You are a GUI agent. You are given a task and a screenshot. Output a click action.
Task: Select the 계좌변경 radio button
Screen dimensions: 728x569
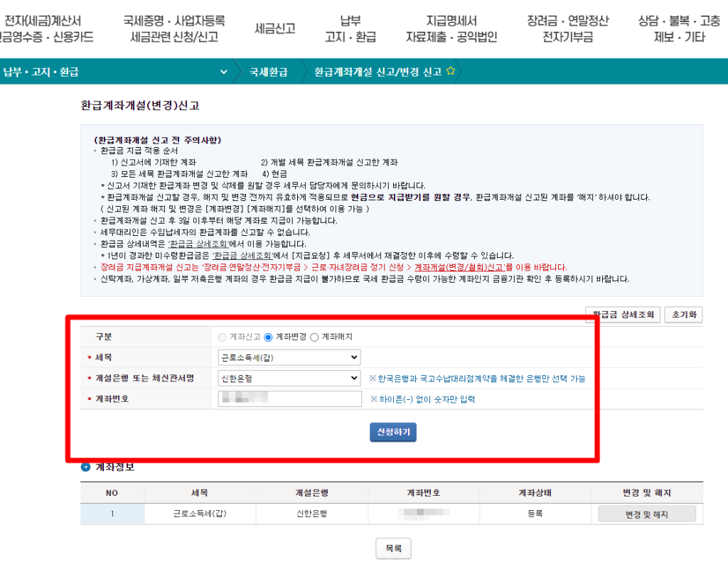click(x=268, y=337)
